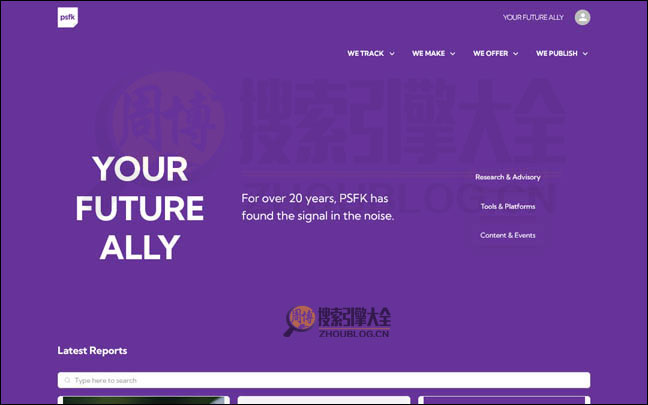Click the large YOUR FUTURE ALLY headline
Viewport: 648px width, 405px height.
point(140,208)
